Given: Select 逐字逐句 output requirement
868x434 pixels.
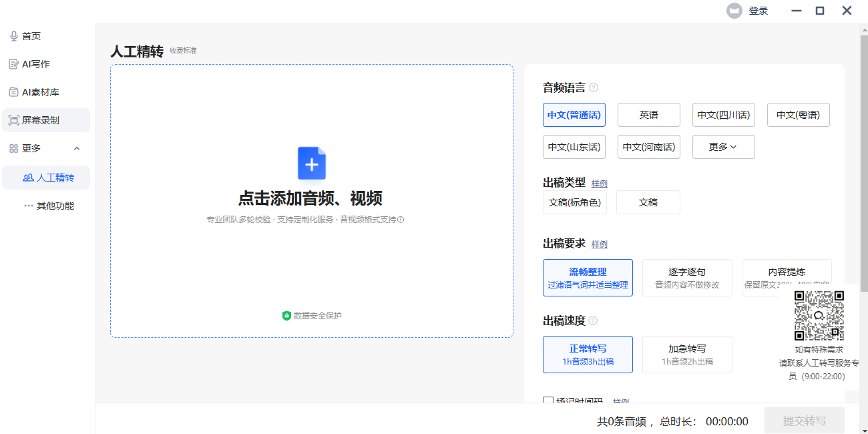Looking at the screenshot, I should 687,278.
